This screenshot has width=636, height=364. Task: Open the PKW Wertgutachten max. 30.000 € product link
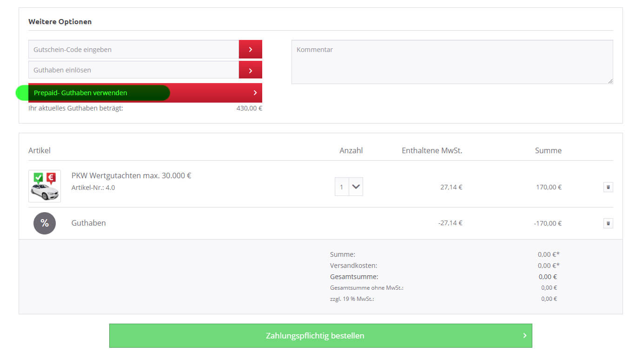pos(131,175)
